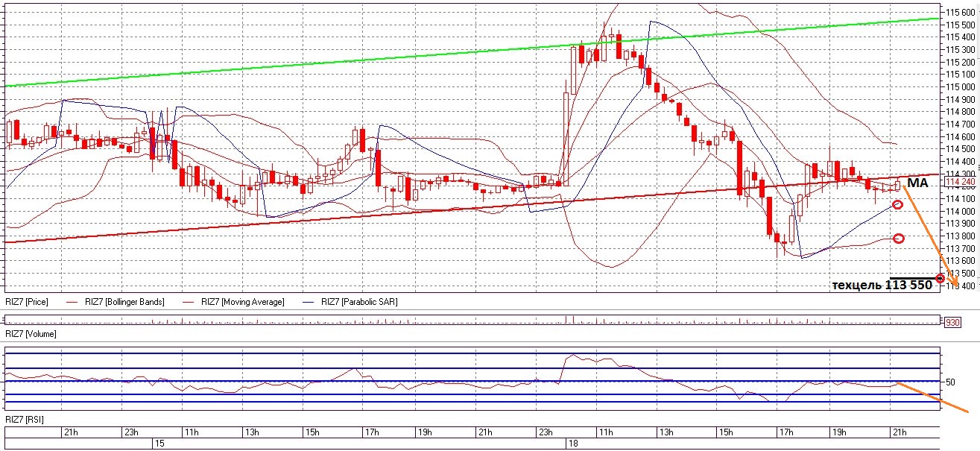Select the техцель 113 550 text annotation

[x=881, y=286]
